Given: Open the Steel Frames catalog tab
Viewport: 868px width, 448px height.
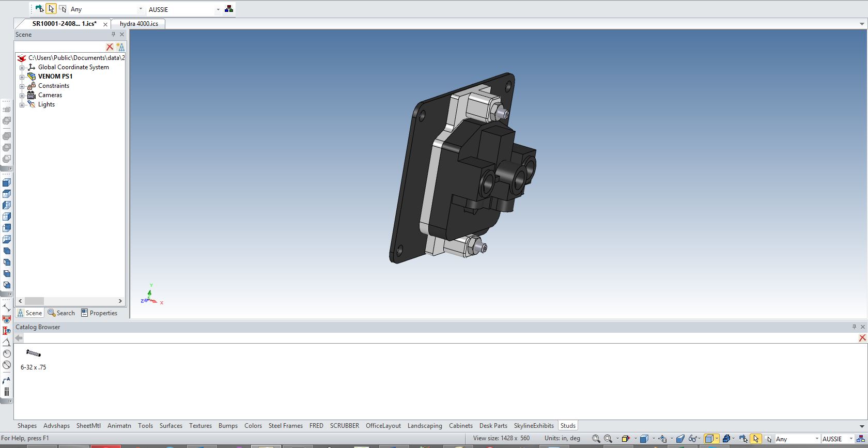Looking at the screenshot, I should [285, 426].
